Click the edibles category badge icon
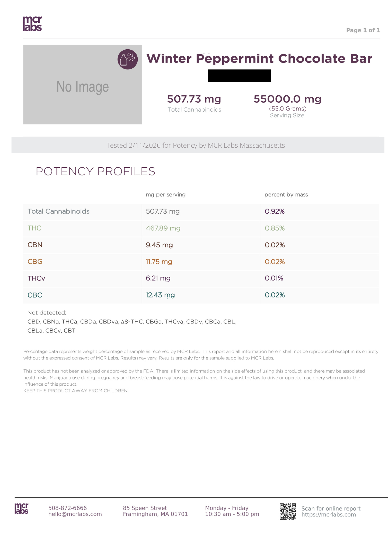The image size is (392, 539). pos(127,59)
